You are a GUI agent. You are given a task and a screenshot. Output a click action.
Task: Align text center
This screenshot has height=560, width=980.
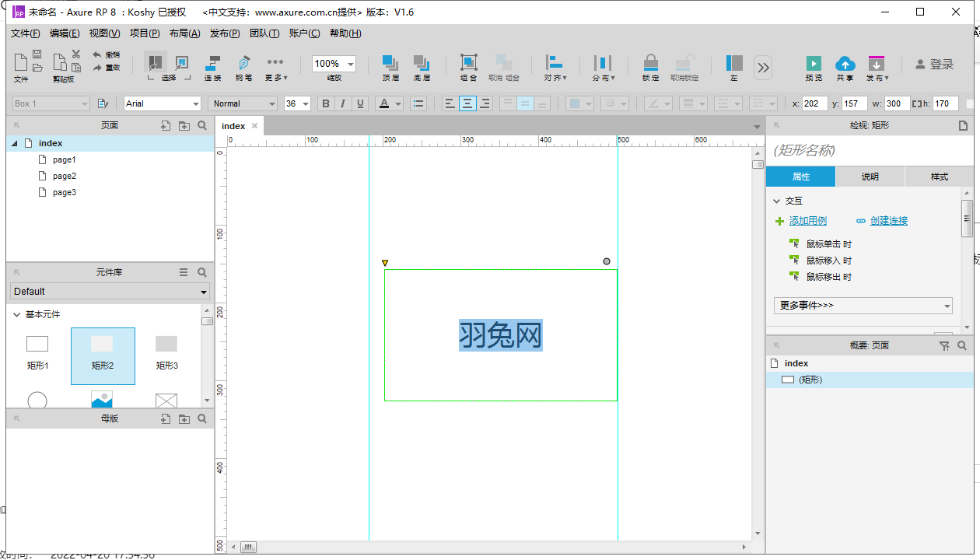(467, 103)
